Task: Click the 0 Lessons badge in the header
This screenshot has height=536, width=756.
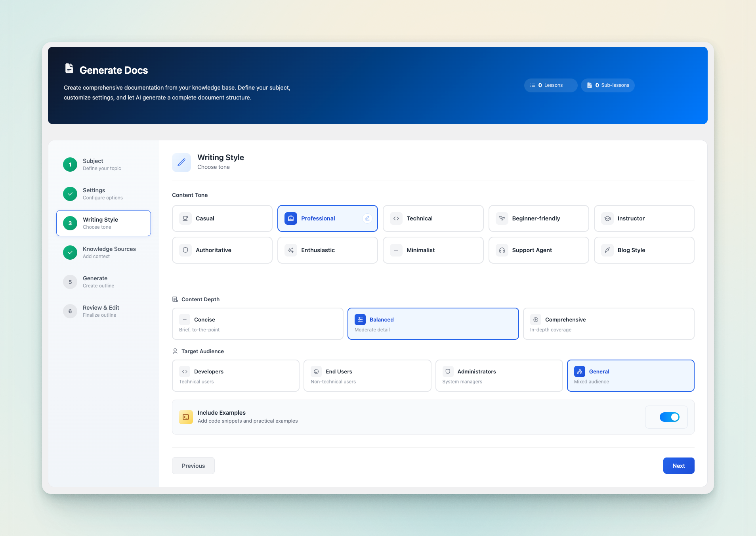Action: click(x=550, y=85)
